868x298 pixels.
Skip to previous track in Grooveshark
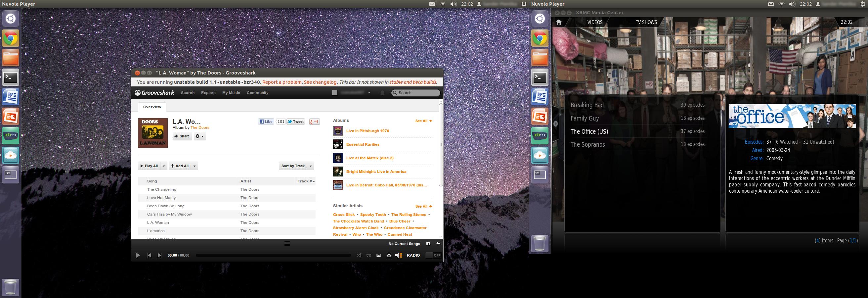[x=149, y=255]
